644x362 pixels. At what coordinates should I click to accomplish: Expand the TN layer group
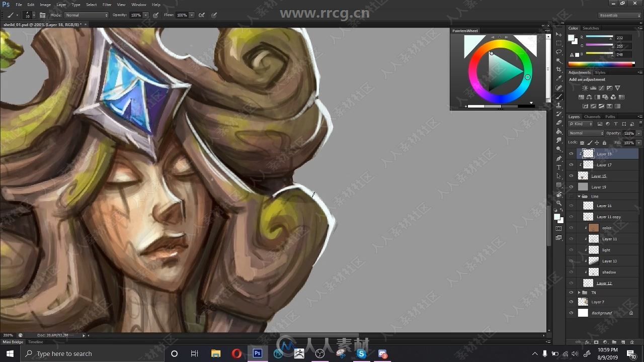click(x=579, y=292)
